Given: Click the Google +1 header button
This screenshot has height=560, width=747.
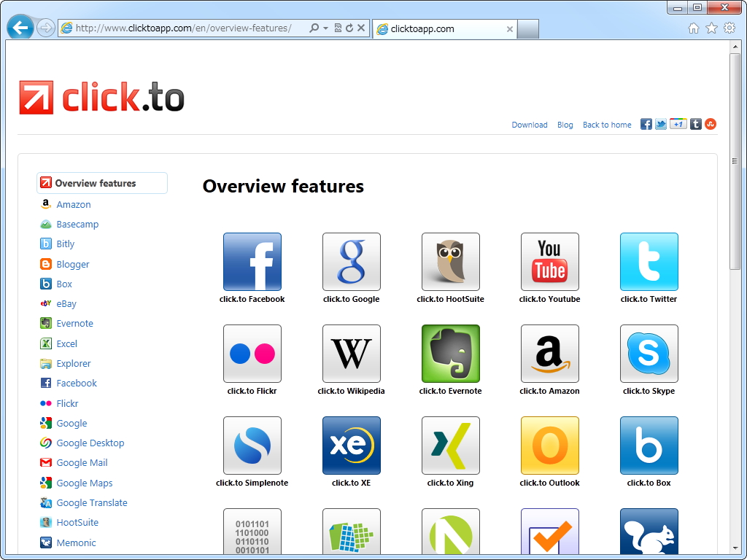Looking at the screenshot, I should click(678, 124).
